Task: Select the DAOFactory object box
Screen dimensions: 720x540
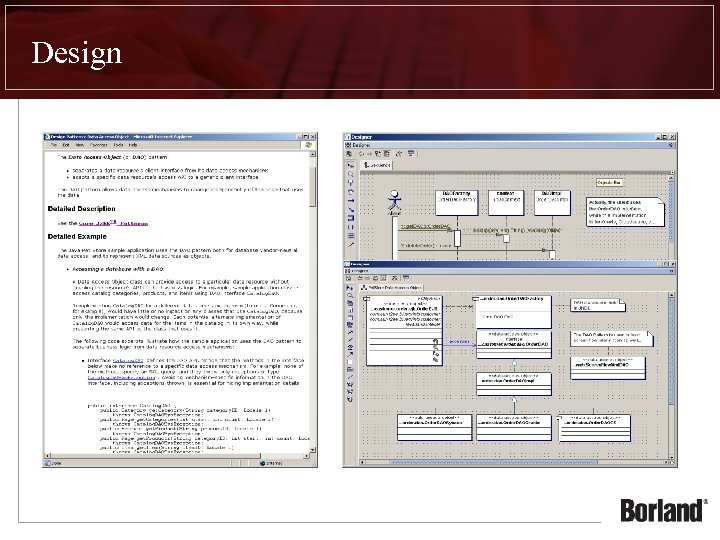Action: point(456,202)
